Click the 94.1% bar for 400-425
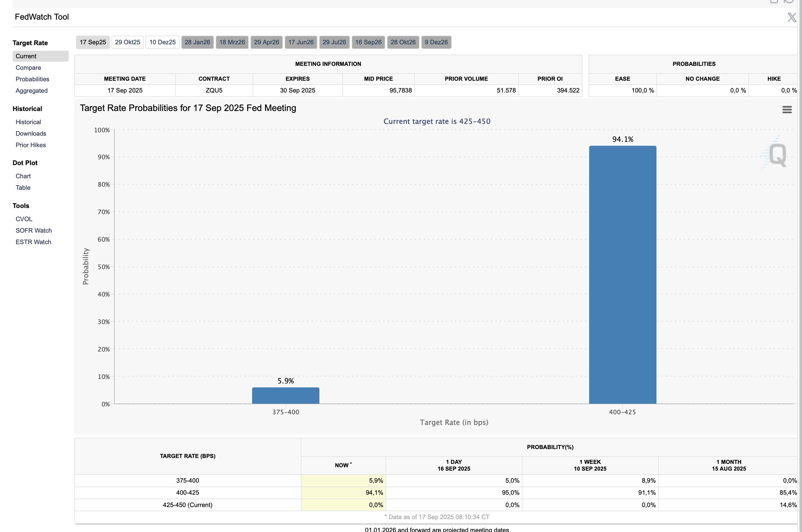 click(x=622, y=275)
